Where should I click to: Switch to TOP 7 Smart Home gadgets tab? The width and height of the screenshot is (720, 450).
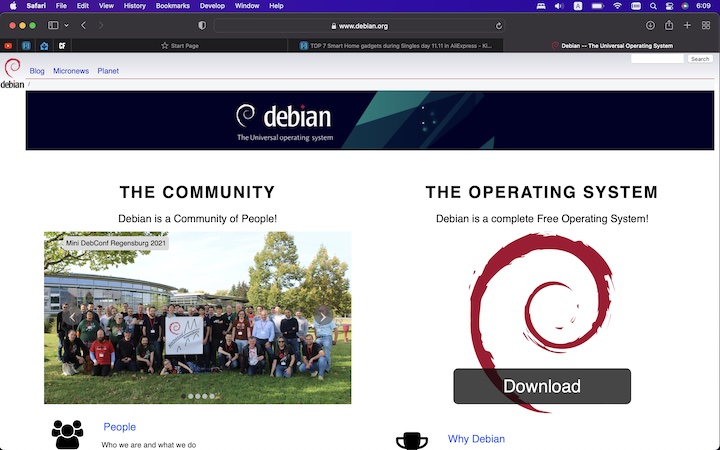pos(395,45)
